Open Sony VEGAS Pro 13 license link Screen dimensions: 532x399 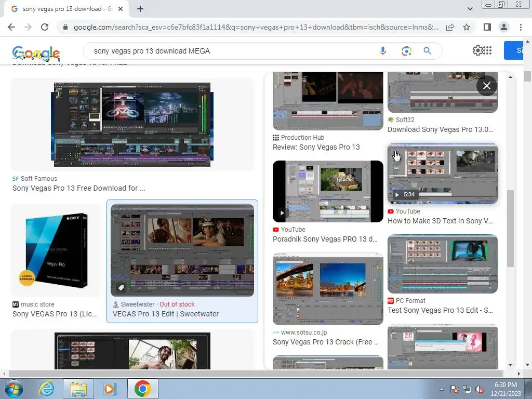(x=55, y=314)
